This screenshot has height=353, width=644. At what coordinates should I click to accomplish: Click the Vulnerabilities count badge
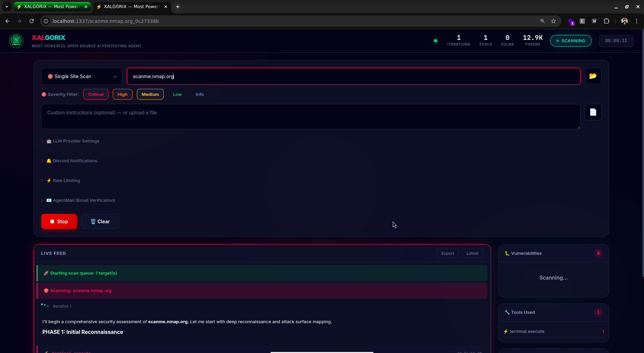[598, 253]
